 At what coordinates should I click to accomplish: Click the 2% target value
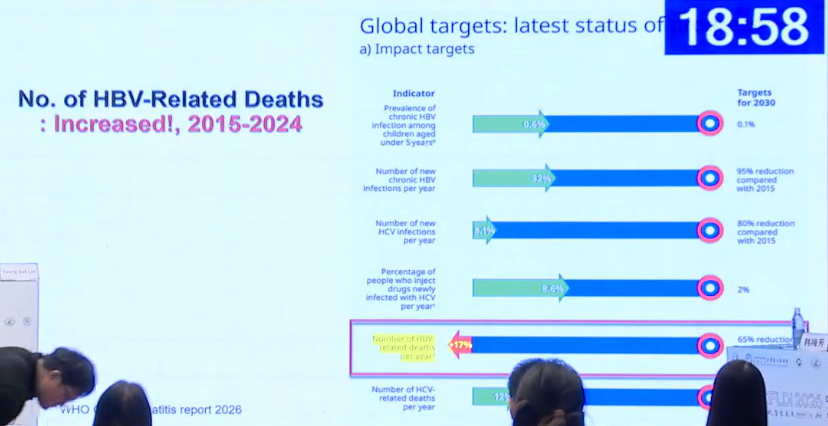743,289
